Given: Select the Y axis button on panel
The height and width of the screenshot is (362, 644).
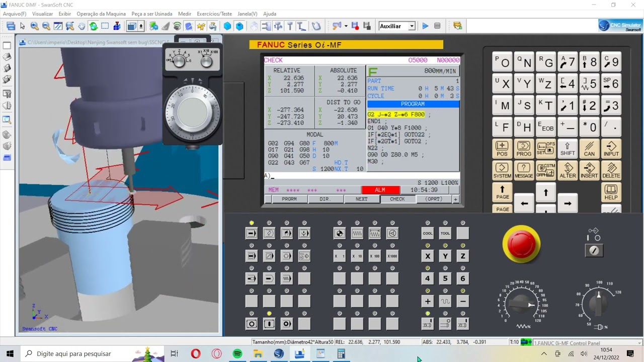Looking at the screenshot, I should 445,256.
